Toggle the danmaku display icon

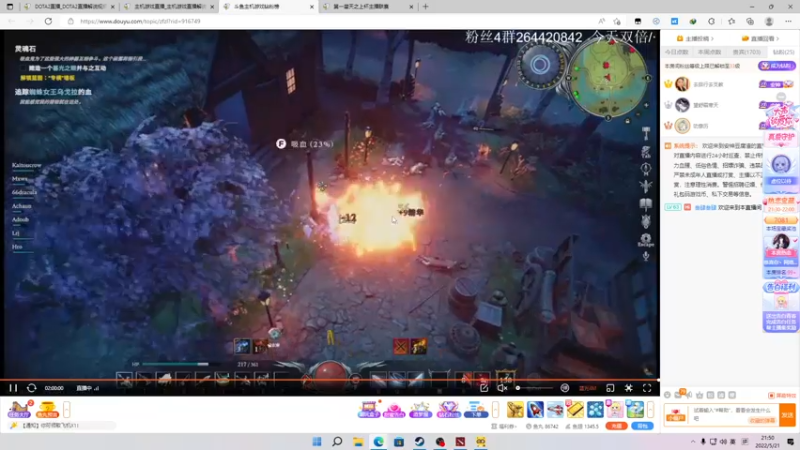pyautogui.click(x=565, y=388)
